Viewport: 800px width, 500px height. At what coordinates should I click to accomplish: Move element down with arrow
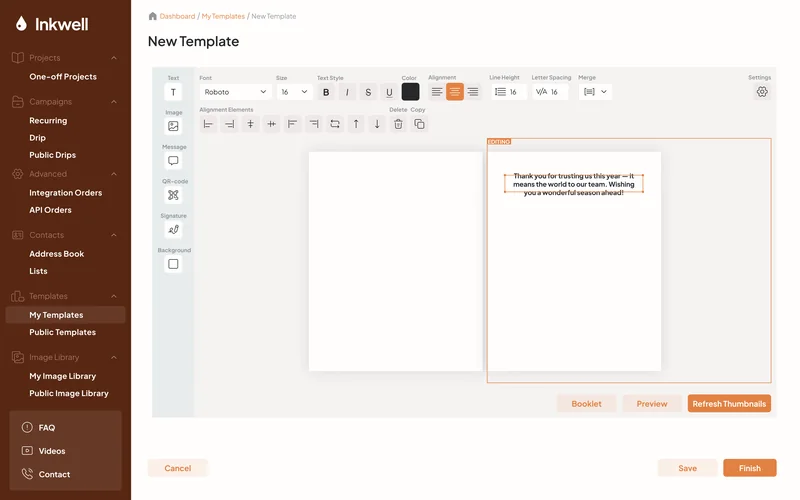click(x=377, y=124)
